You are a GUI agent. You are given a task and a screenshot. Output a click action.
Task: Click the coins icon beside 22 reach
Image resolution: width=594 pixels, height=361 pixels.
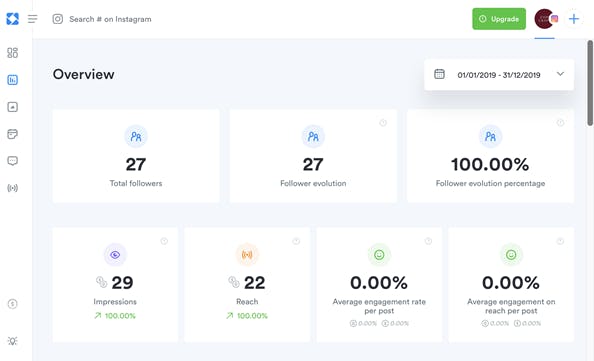234,282
